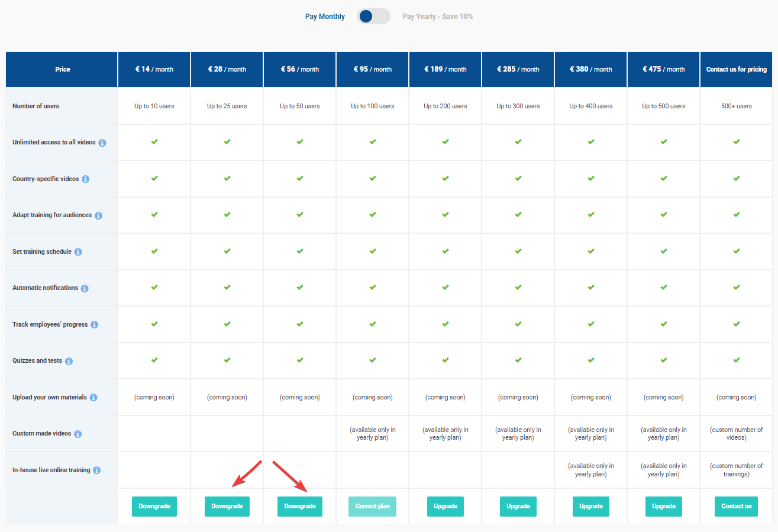Click info icon beside Set training schedule
The image size is (778, 532).
tap(78, 252)
